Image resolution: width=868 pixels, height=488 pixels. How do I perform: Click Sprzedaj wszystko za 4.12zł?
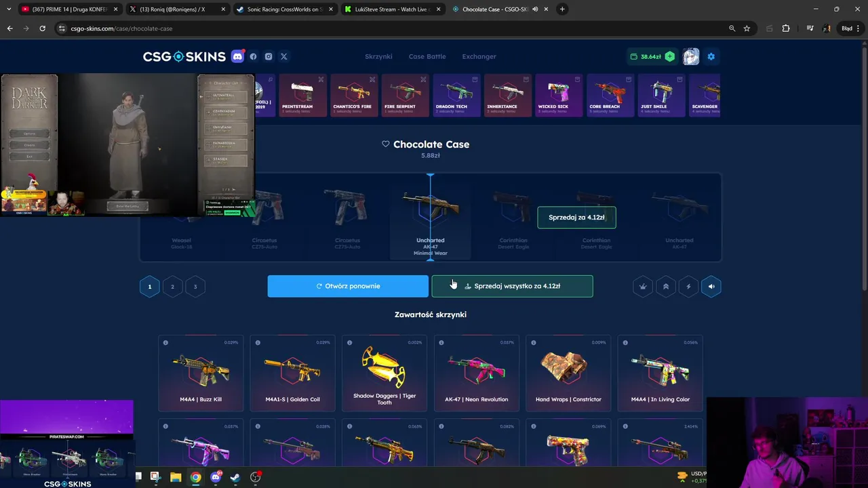coord(512,286)
